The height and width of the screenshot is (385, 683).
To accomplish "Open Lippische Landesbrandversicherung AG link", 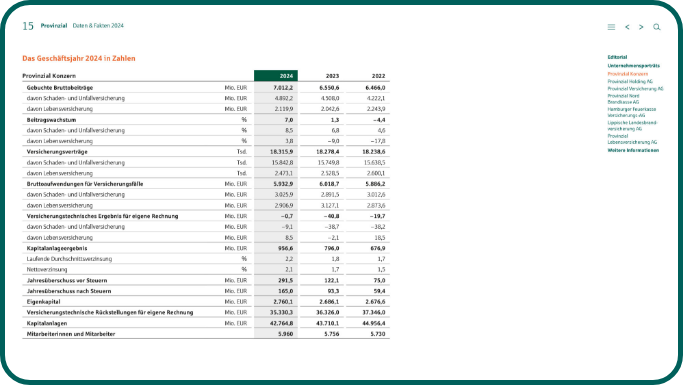I will pos(632,126).
